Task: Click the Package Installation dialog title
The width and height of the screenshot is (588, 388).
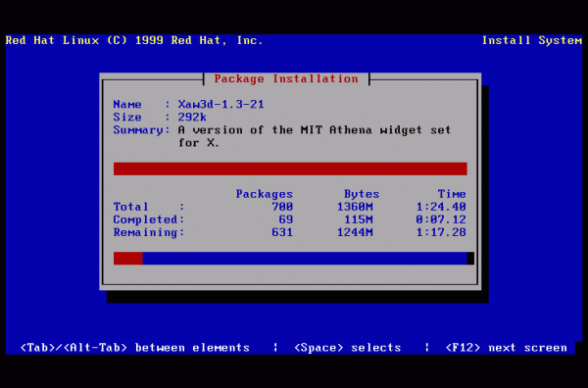Action: point(286,78)
